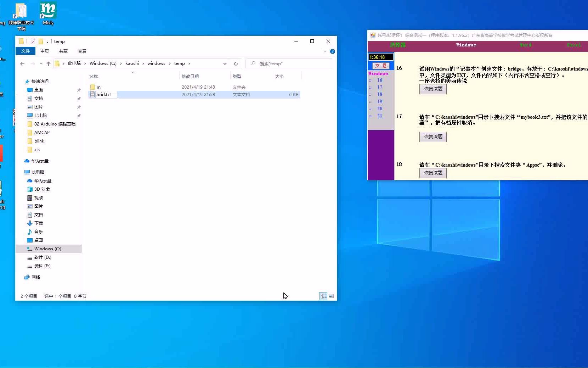Open 图片 under quick access

point(39,107)
